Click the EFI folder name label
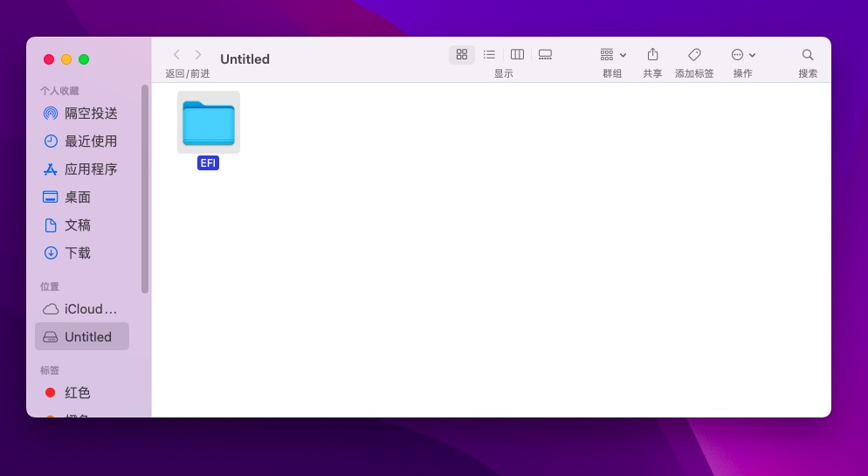This screenshot has height=476, width=868. tap(208, 162)
